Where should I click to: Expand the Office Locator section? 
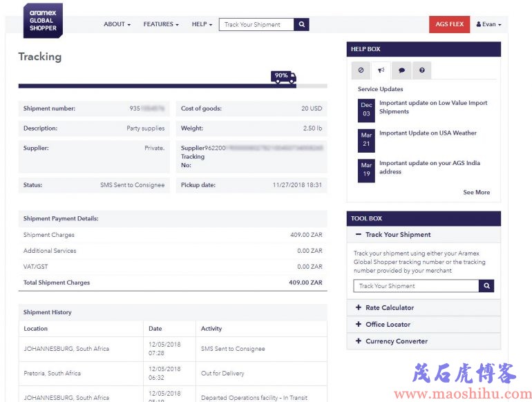[x=424, y=325]
